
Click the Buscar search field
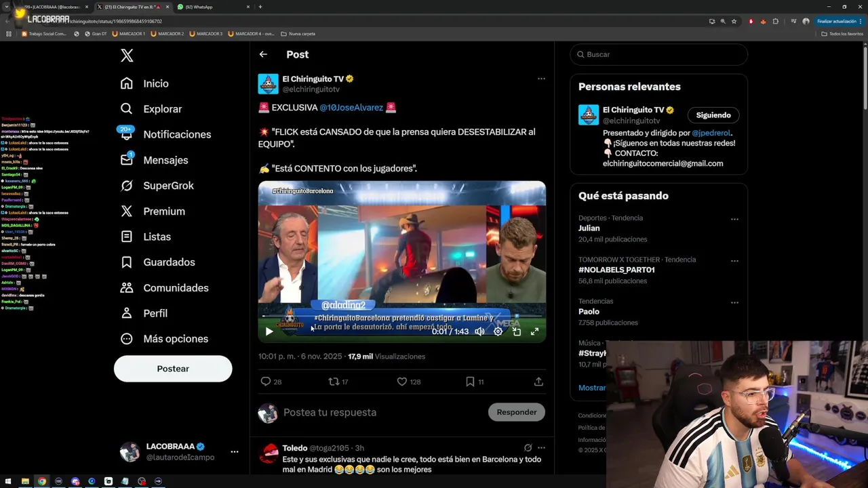pos(658,54)
